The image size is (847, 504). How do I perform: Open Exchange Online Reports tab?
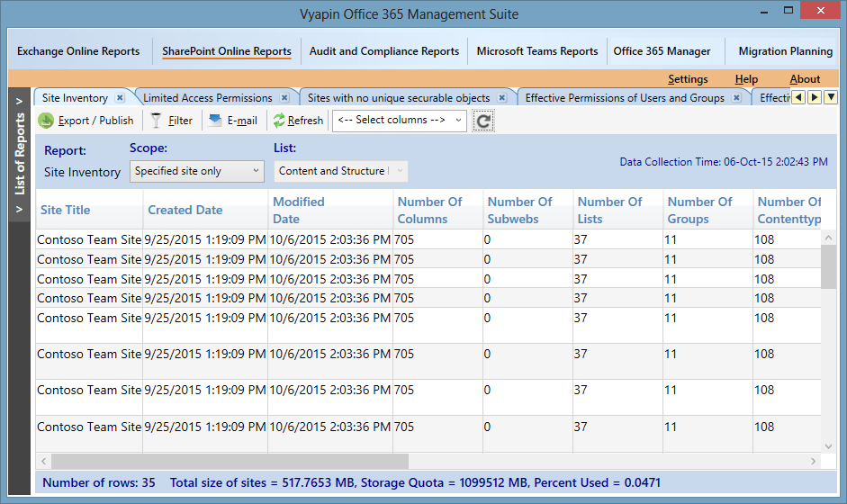click(78, 51)
